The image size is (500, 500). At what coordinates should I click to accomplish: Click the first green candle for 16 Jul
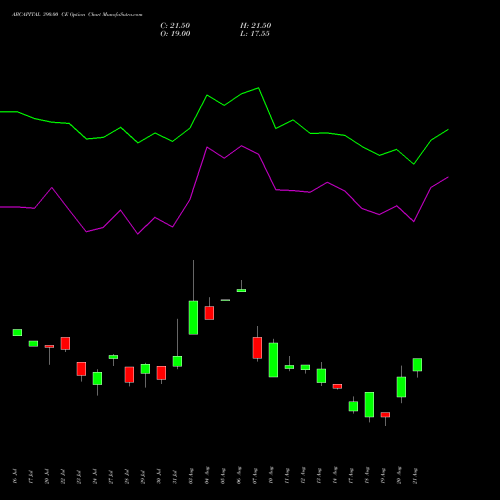[17, 332]
